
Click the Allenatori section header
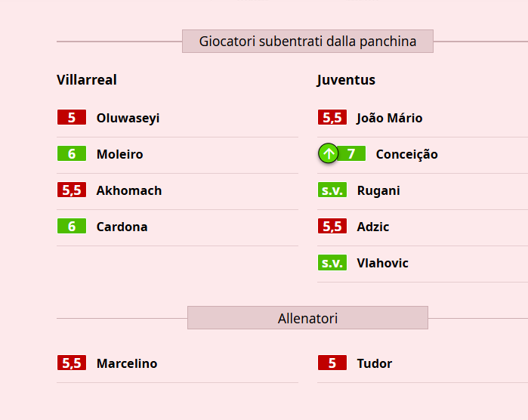pos(307,318)
